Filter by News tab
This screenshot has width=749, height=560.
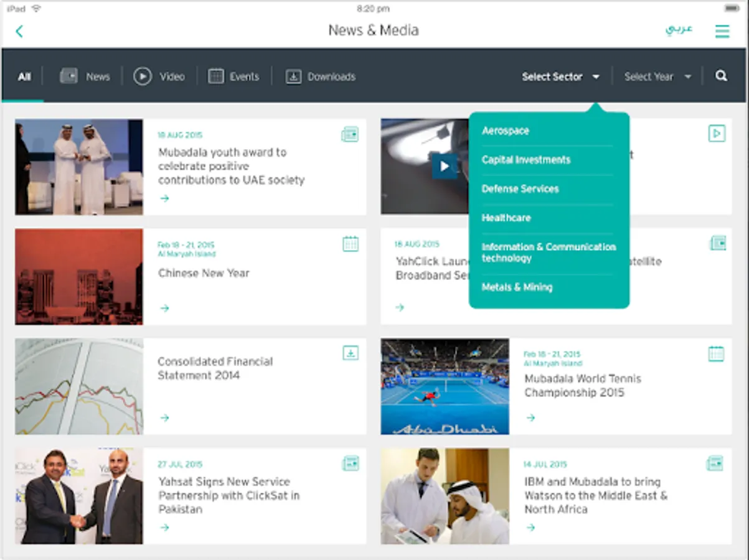pyautogui.click(x=85, y=77)
